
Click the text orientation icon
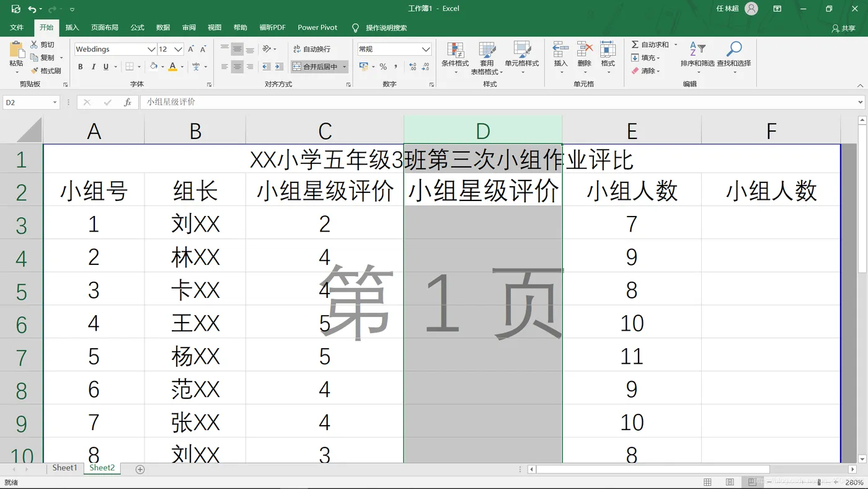click(267, 49)
